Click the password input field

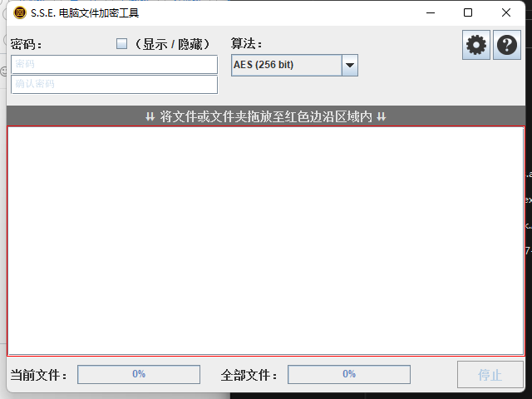point(115,65)
